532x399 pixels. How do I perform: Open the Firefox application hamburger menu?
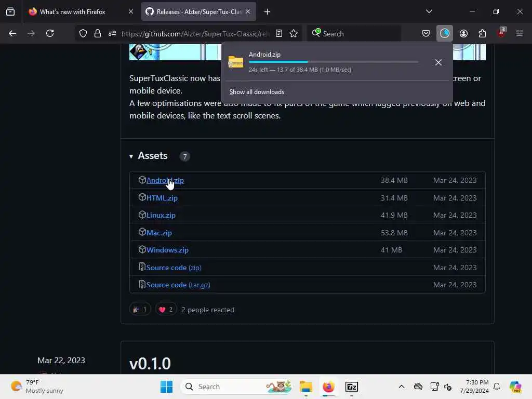tap(520, 33)
